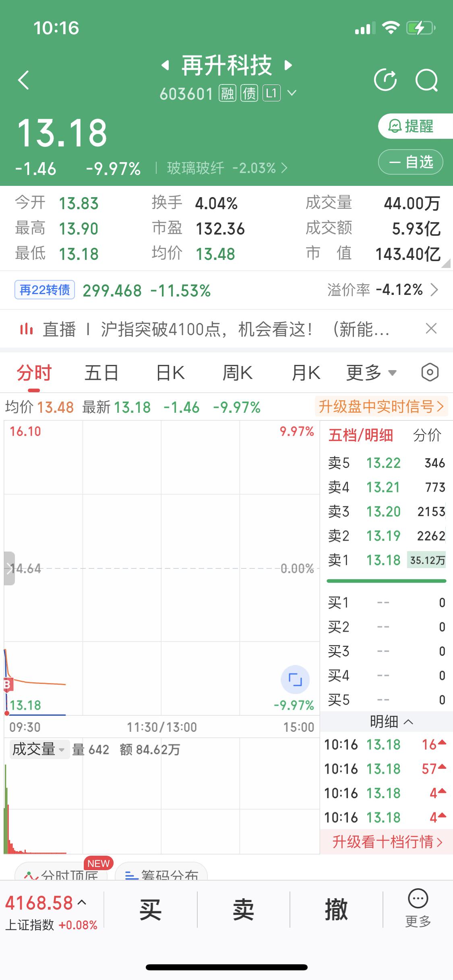Switch to next stock triangle arrow
Viewport: 453px width, 980px height.
click(288, 65)
